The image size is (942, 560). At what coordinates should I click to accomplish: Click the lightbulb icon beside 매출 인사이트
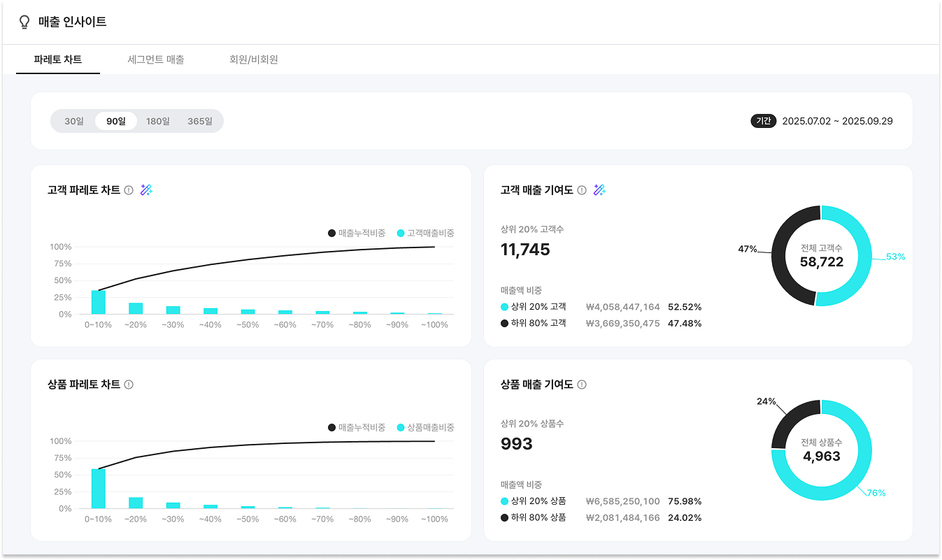click(x=24, y=22)
